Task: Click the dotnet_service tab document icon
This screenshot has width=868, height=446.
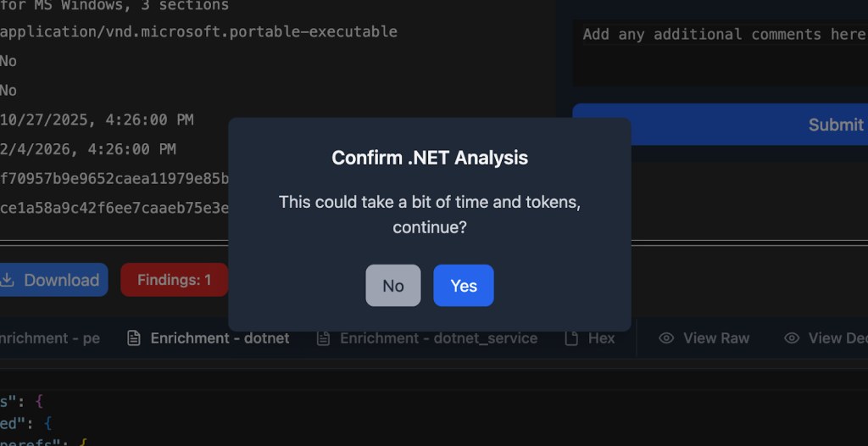Action: [x=323, y=338]
